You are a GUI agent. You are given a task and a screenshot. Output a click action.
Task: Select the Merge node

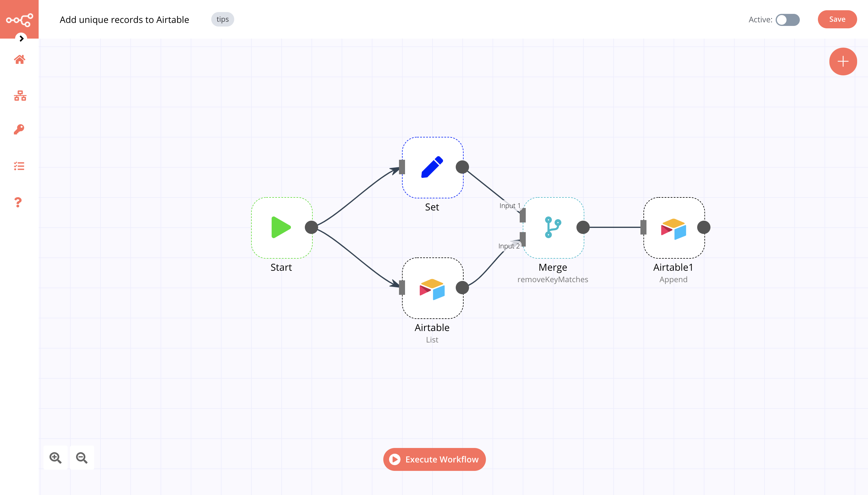pos(553,227)
